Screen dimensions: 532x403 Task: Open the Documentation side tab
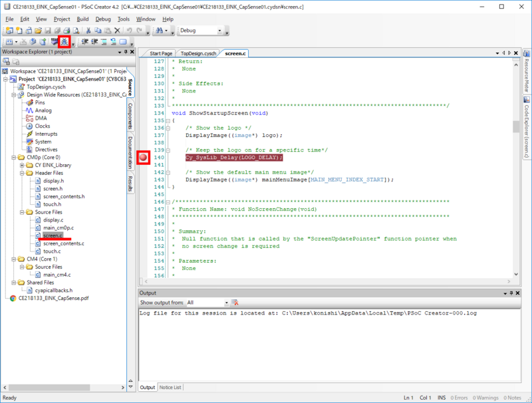[x=130, y=153]
